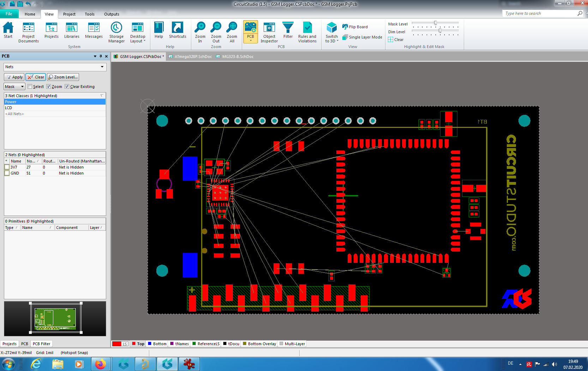
Task: Pin the PCB panel
Action: point(101,56)
